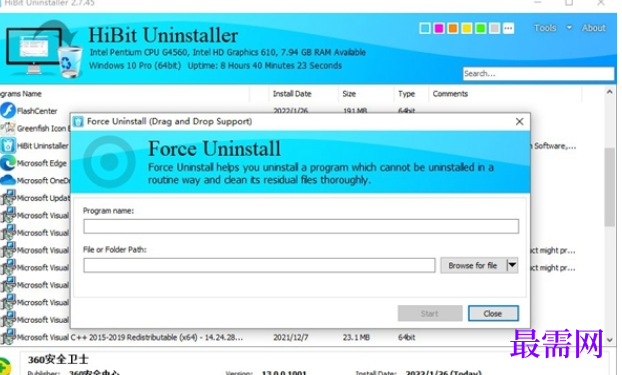Select the orange theme color swatch
The image size is (622, 375).
pos(453,28)
